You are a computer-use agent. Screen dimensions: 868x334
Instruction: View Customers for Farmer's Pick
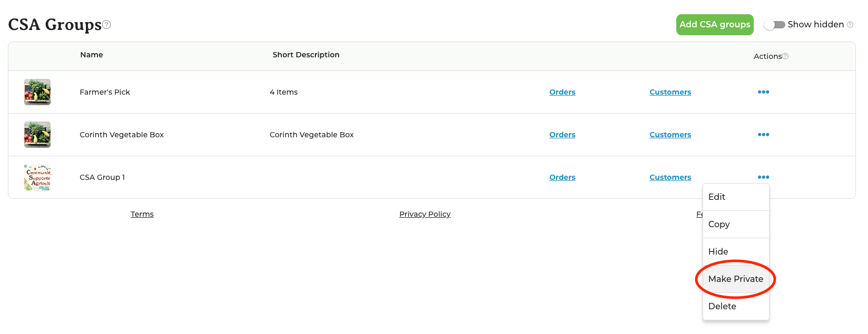point(670,92)
